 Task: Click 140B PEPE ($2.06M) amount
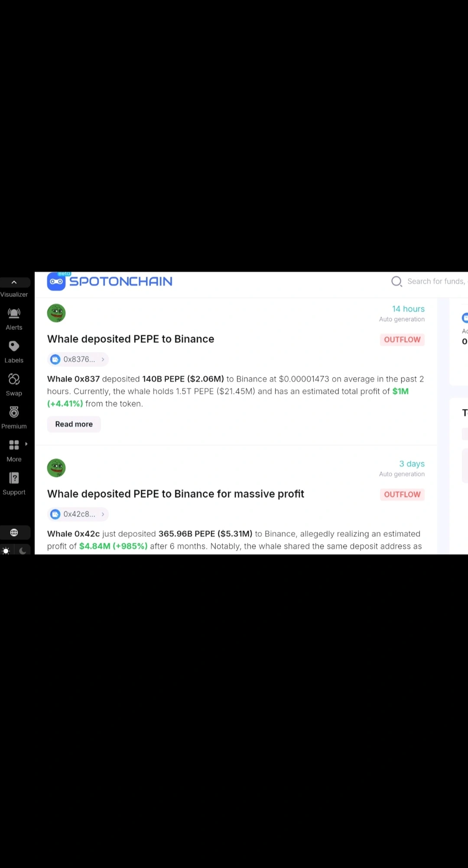[183, 379]
